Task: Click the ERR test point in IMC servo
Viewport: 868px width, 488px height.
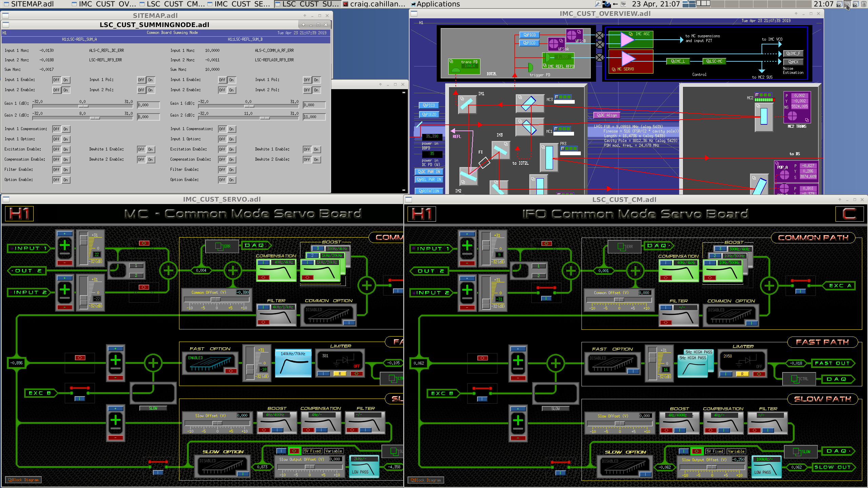Action: [x=223, y=246]
